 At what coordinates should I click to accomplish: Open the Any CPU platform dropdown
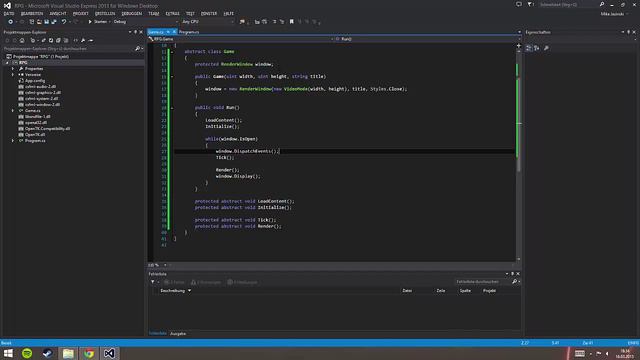207,22
